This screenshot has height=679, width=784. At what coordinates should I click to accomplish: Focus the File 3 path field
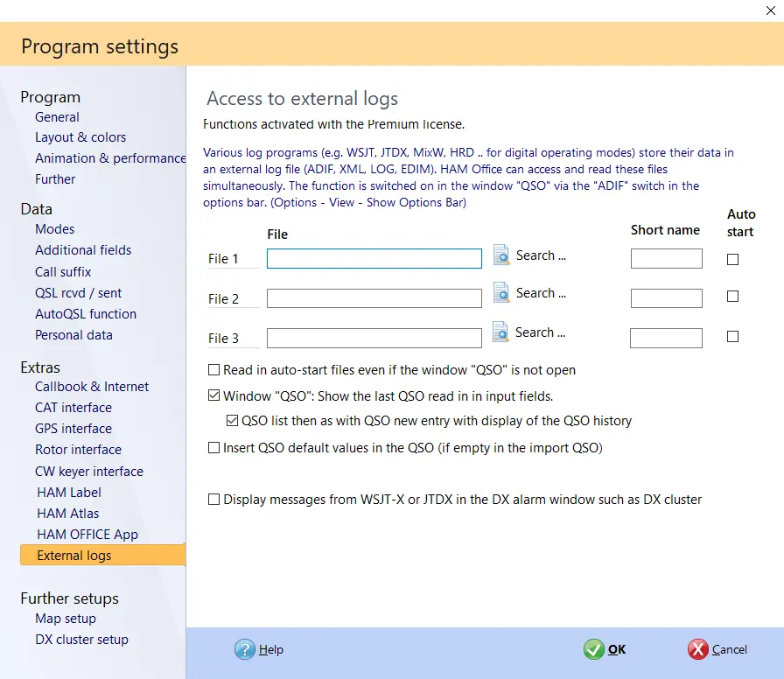[x=374, y=338]
